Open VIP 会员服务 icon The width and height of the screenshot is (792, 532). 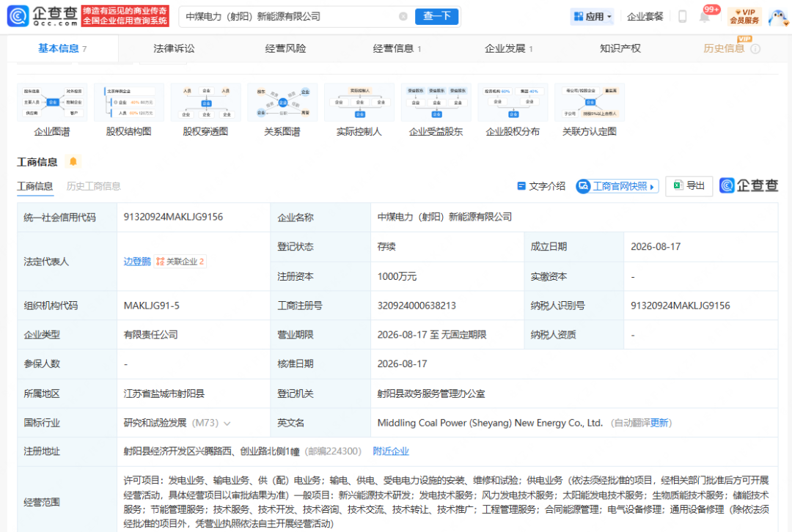pos(745,16)
